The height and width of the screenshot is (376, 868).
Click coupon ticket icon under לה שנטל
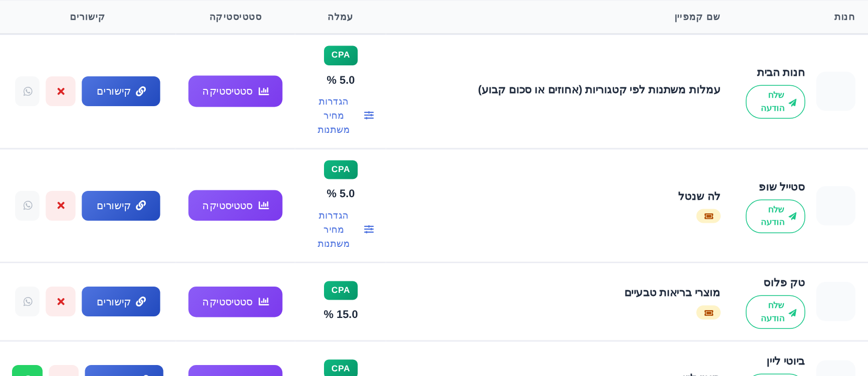pos(709,216)
